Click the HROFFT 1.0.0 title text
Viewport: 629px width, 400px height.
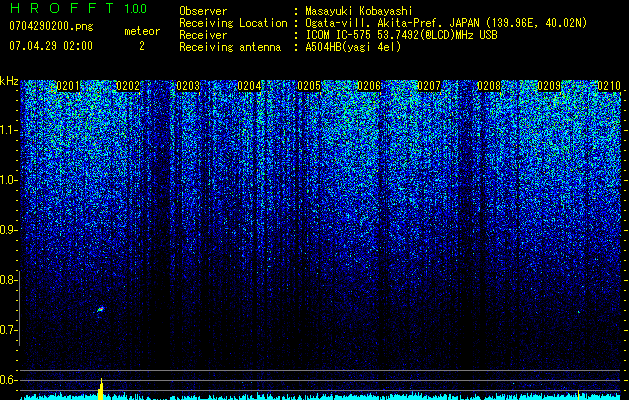coord(78,8)
